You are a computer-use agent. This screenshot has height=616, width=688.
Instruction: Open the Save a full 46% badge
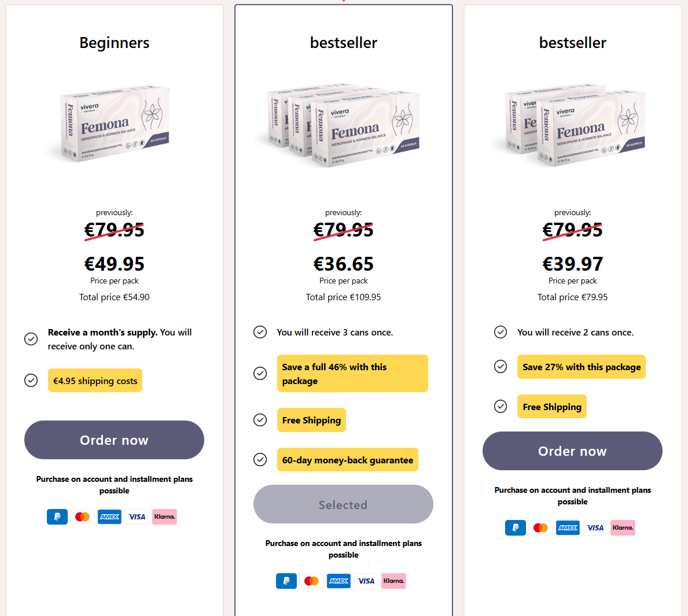(x=352, y=373)
